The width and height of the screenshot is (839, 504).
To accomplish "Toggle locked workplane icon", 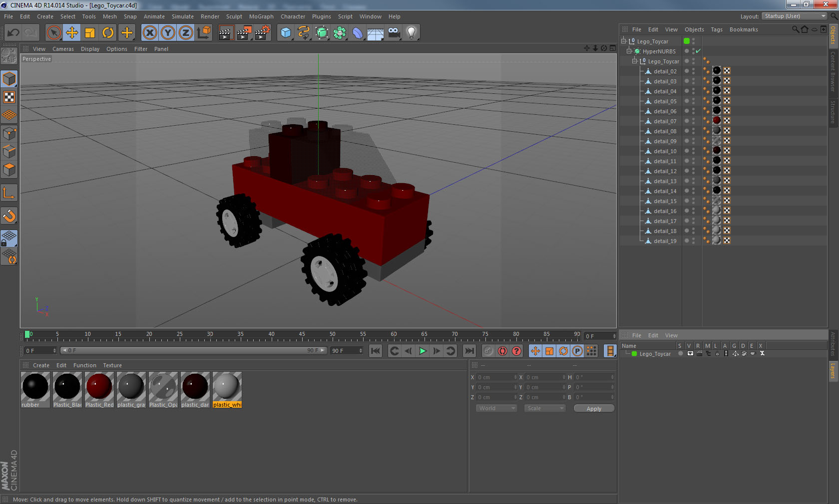I will coord(9,239).
